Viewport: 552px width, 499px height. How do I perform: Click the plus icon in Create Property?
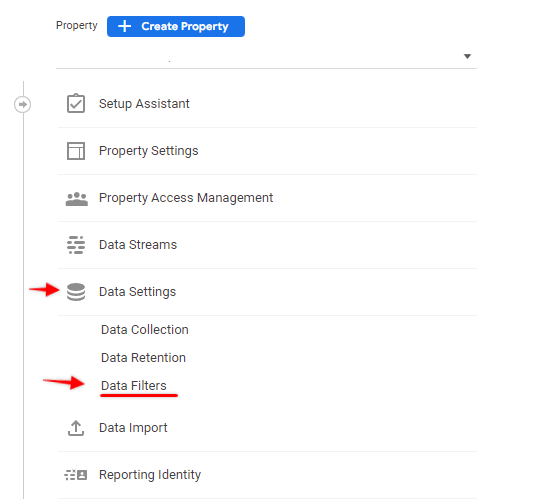click(x=124, y=26)
